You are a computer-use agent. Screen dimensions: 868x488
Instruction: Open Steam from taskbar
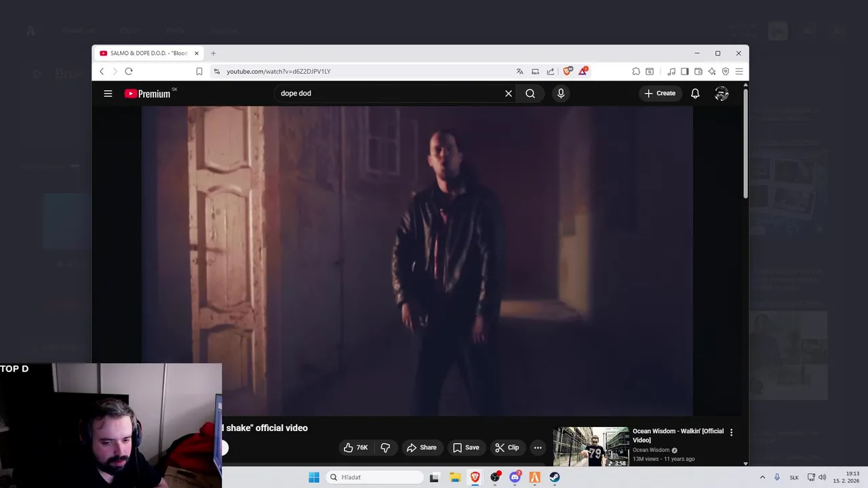pos(555,477)
